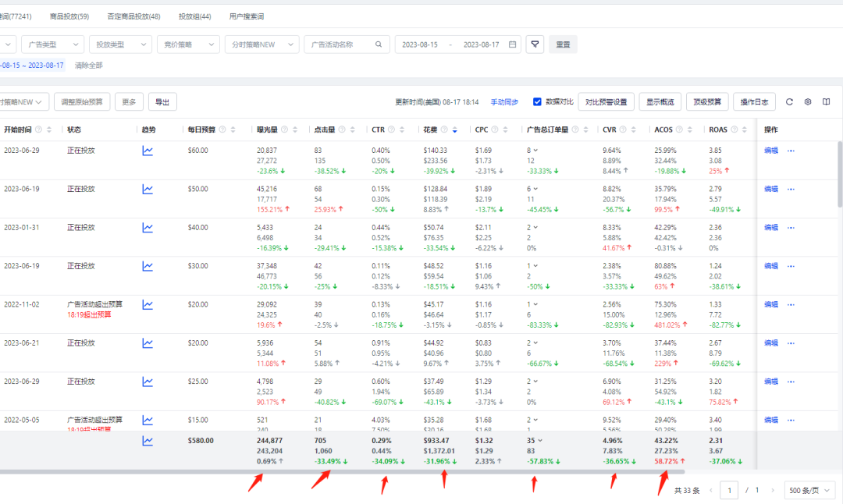Screen dimensions: 843x504
Task: Click the start date 2023-08-15 field
Action: [x=420, y=44]
